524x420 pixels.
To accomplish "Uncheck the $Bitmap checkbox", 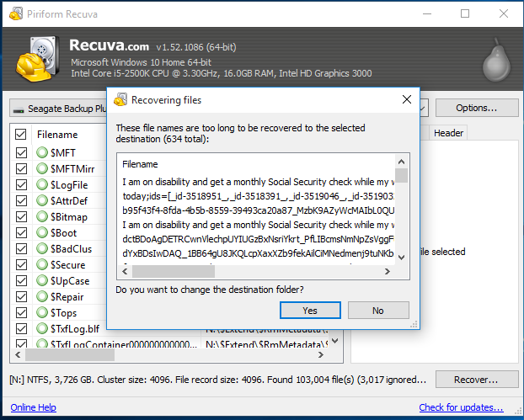I will pyautogui.click(x=21, y=216).
